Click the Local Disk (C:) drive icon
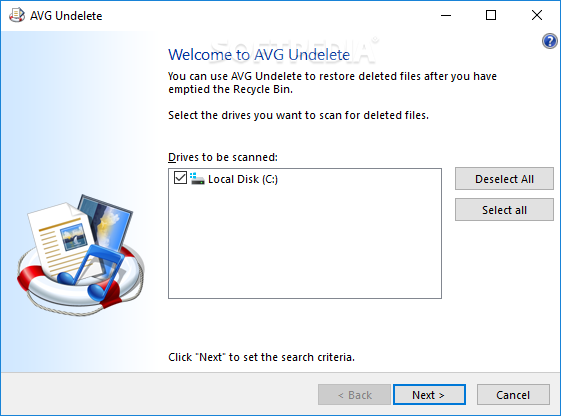This screenshot has width=561, height=416. (197, 178)
